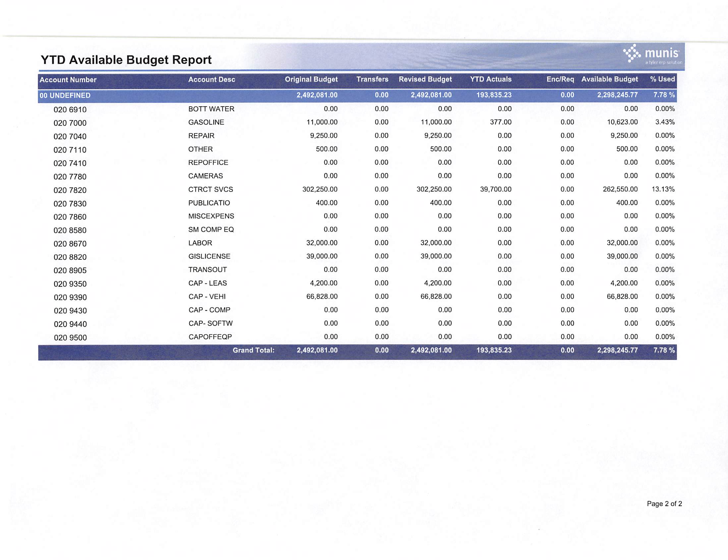Select the CTRCT SVCS description
Image resolution: width=728 pixels, height=560 pixels.
tap(211, 189)
